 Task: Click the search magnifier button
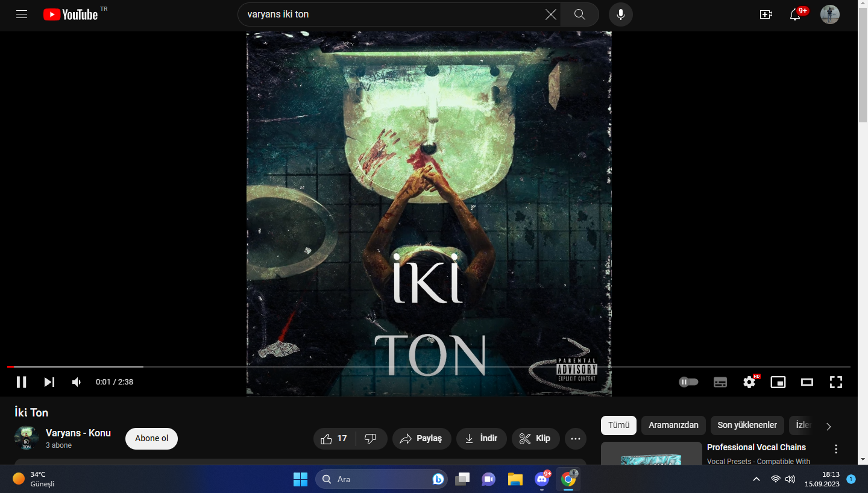[579, 14]
